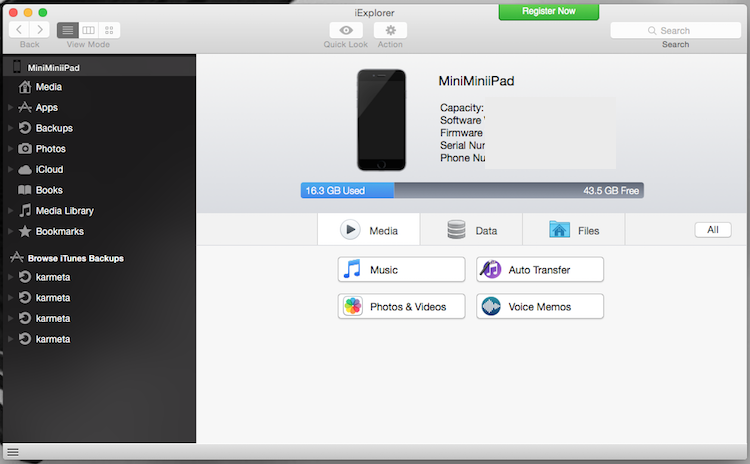Viewport: 750px width, 464px height.
Task: Open the Action gear menu
Action: [390, 30]
